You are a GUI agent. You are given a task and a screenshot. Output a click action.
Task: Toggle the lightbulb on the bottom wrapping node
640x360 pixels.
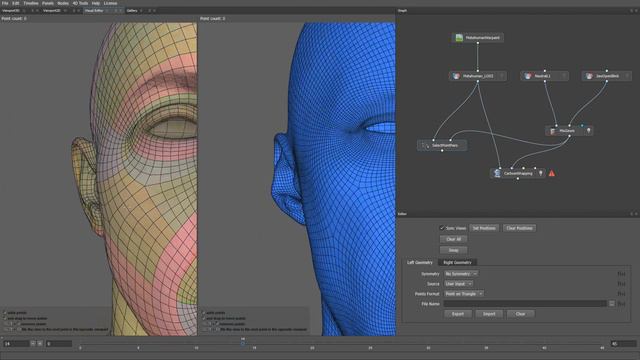coord(540,173)
